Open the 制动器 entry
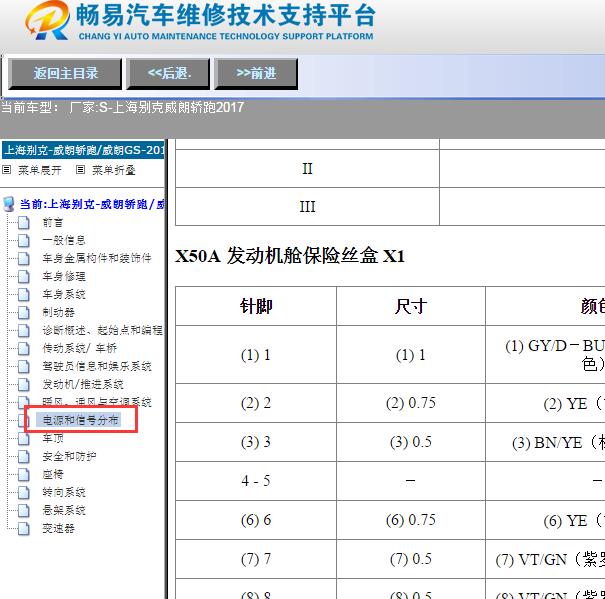The width and height of the screenshot is (605, 599). [58, 312]
